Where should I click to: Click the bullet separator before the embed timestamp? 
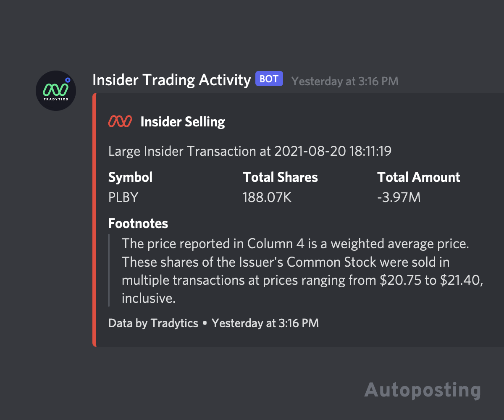pyautogui.click(x=205, y=323)
